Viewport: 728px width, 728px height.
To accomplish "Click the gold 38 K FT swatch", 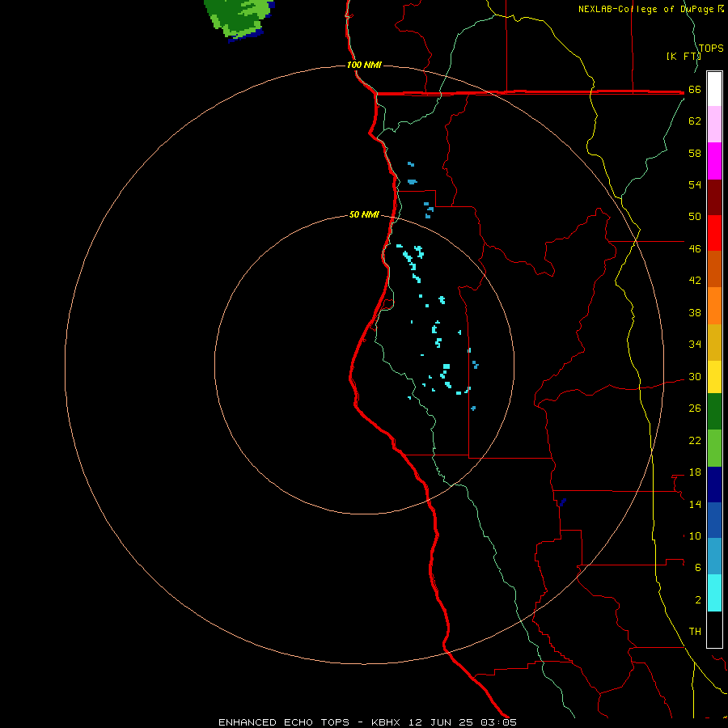I will tap(714, 342).
